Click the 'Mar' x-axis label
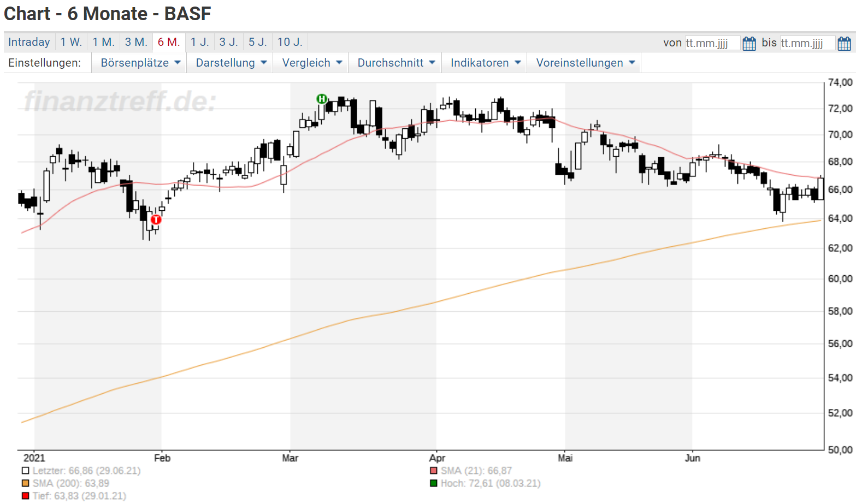Viewport: 856px width, 504px height. 290,458
